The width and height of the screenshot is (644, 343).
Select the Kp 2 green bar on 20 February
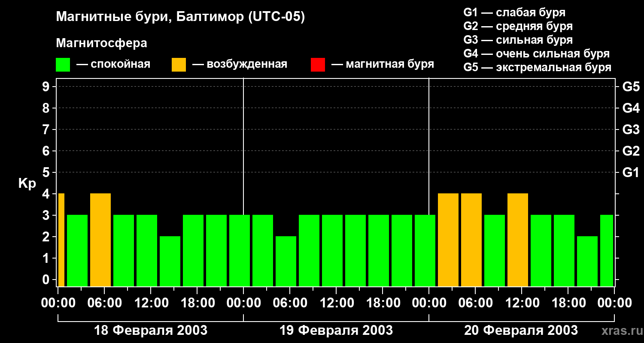pyautogui.click(x=587, y=261)
